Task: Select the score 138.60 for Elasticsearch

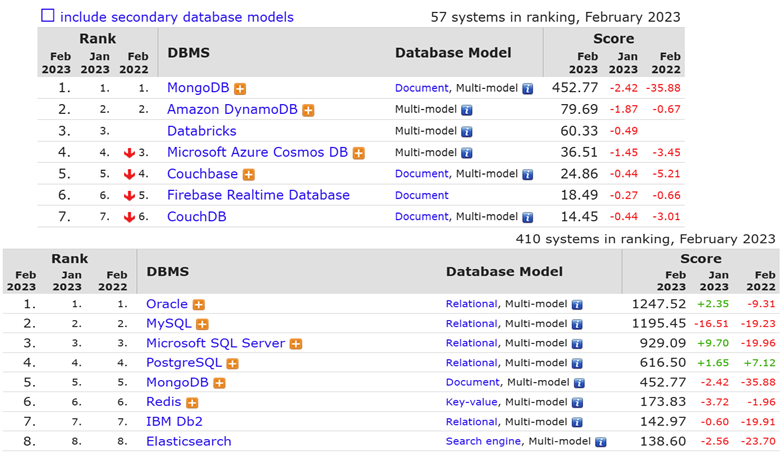Action: pyautogui.click(x=662, y=442)
